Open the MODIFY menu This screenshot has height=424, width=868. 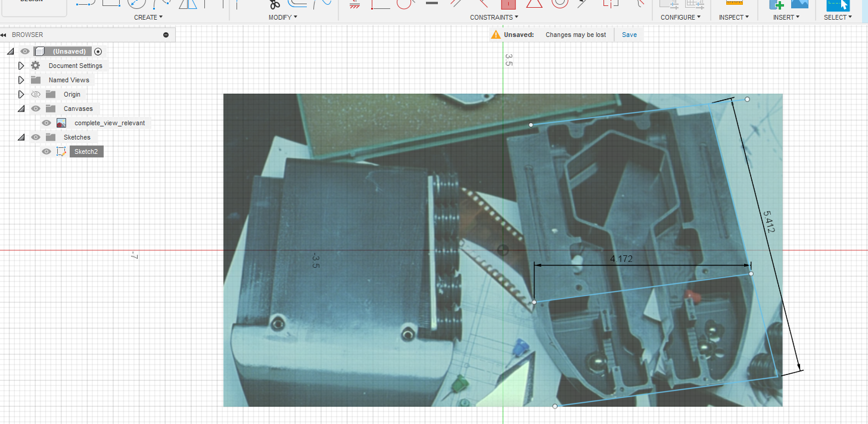point(282,17)
